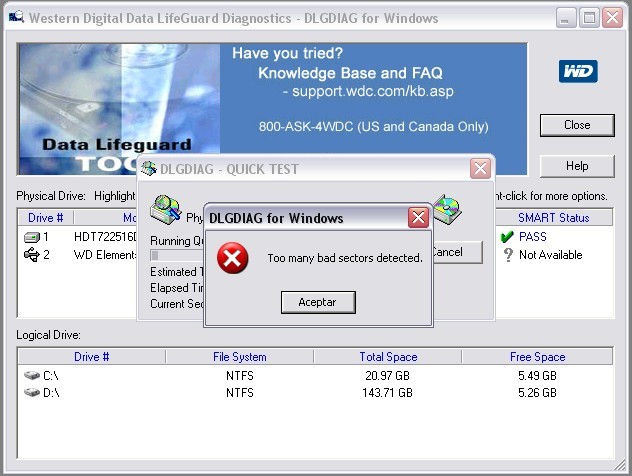Screen dimensions: 632x476
Task: Click the main window title bar app icon
Action: coord(17,17)
